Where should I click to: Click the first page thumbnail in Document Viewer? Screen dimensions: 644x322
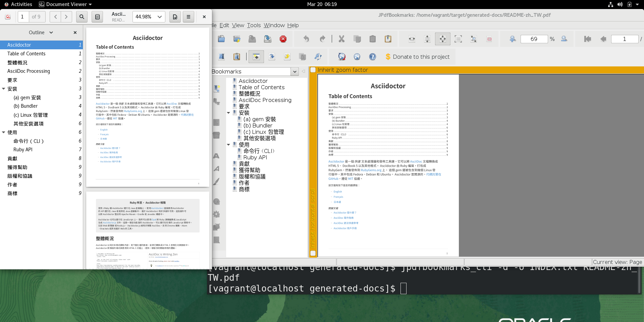click(148, 107)
